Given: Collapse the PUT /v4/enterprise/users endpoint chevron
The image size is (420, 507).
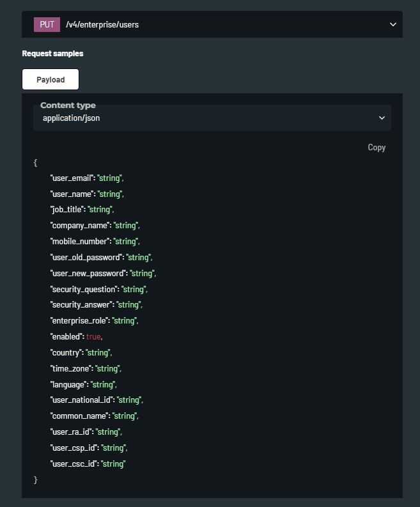Looking at the screenshot, I should 393,25.
